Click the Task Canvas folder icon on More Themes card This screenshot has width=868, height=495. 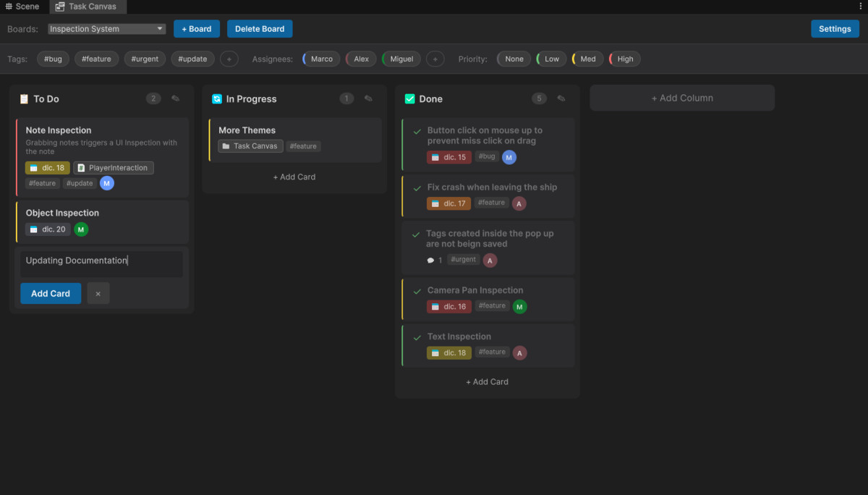(226, 145)
